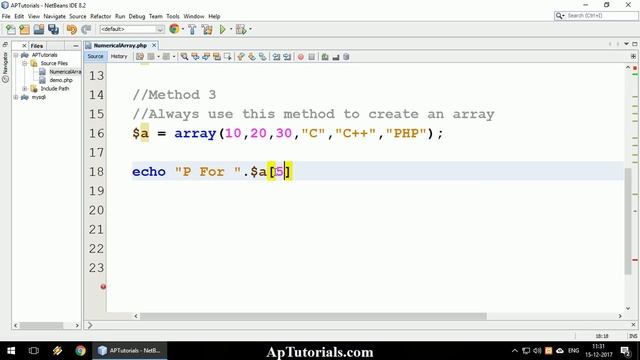Click the Comment editor toolbar icon
The width and height of the screenshot is (640, 360).
pos(325,57)
